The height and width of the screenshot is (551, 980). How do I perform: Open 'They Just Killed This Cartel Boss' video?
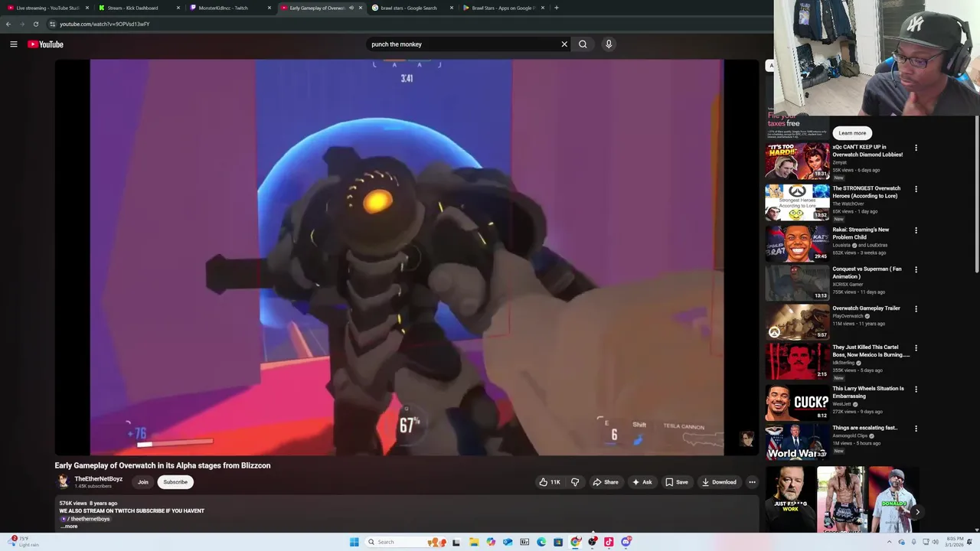point(797,360)
